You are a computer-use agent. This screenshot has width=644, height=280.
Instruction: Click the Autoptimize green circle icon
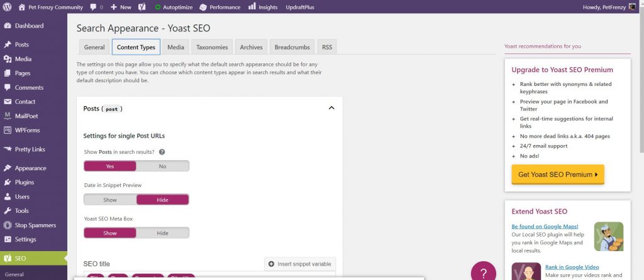coord(158,7)
